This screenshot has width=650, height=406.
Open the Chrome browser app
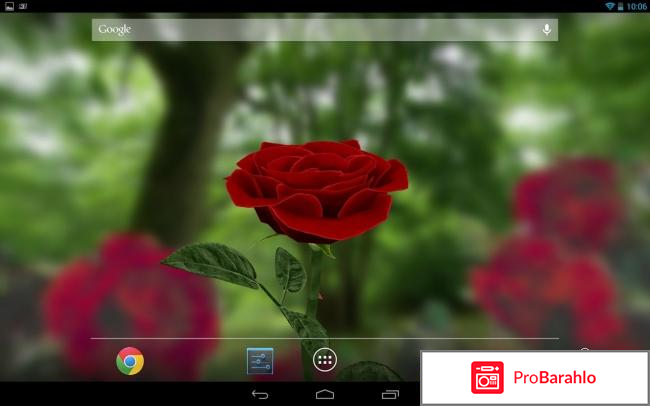tap(129, 361)
